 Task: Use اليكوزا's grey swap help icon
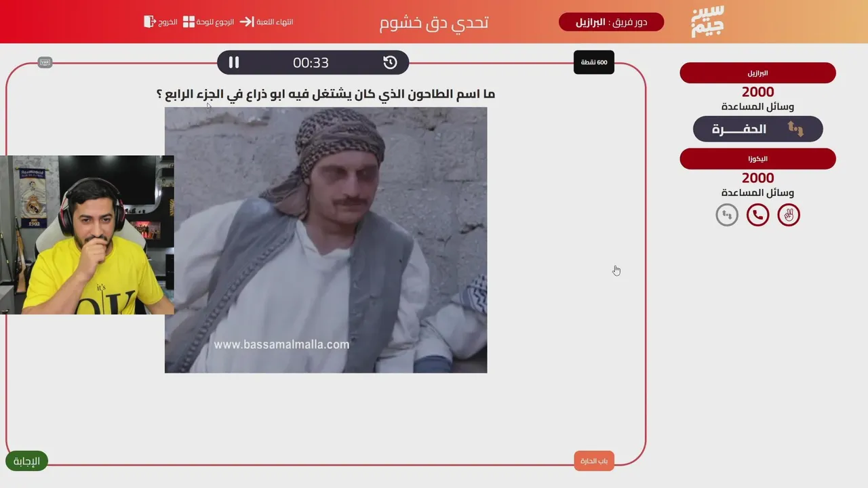click(x=727, y=216)
